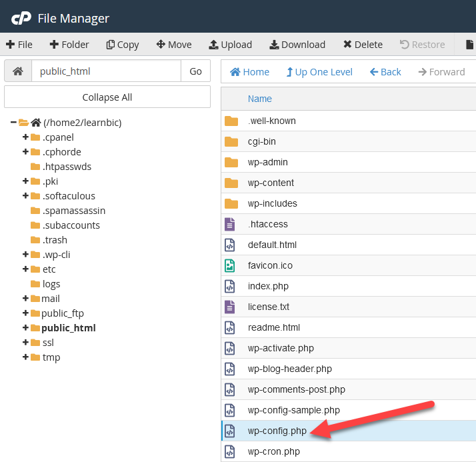Click the .htaccess text file icon
The image size is (476, 462).
(x=230, y=224)
